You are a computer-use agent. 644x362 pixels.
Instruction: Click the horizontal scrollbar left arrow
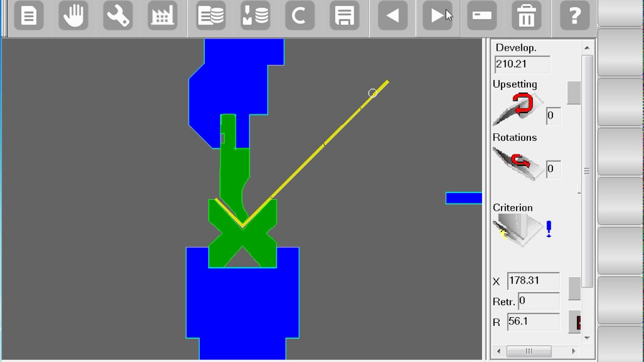499,351
